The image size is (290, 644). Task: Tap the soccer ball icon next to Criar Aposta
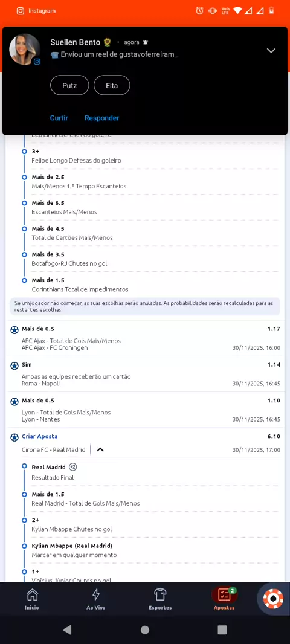(x=14, y=437)
